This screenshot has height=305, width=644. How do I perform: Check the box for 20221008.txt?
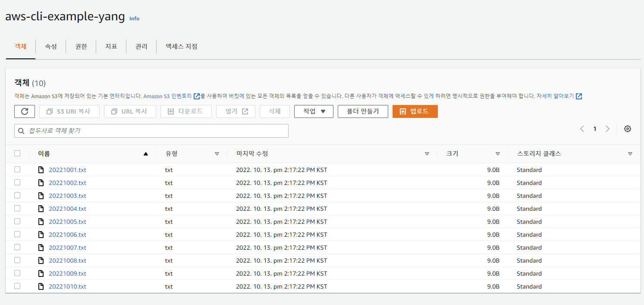(17, 260)
